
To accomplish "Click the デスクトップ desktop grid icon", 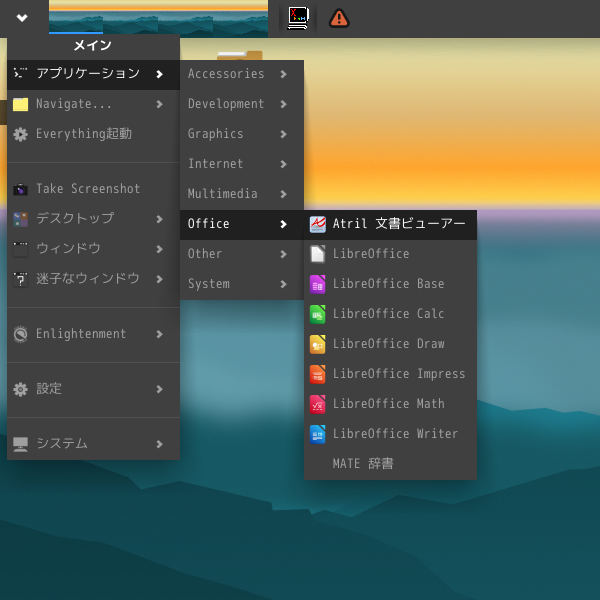I will 20,219.
